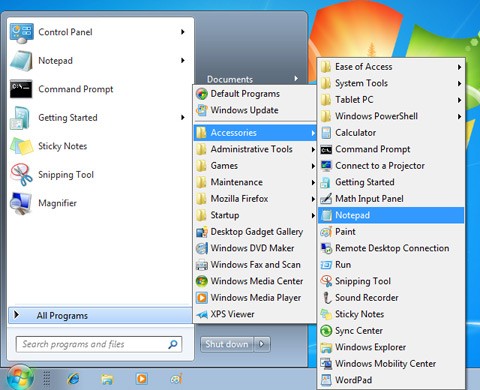Open Internet Explorer from the taskbar
The image size is (480, 390).
[x=73, y=379]
